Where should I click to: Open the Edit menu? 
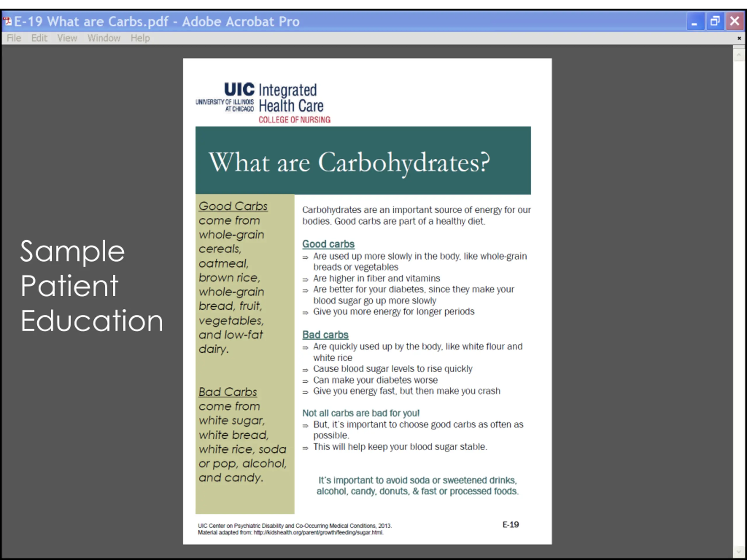(39, 38)
